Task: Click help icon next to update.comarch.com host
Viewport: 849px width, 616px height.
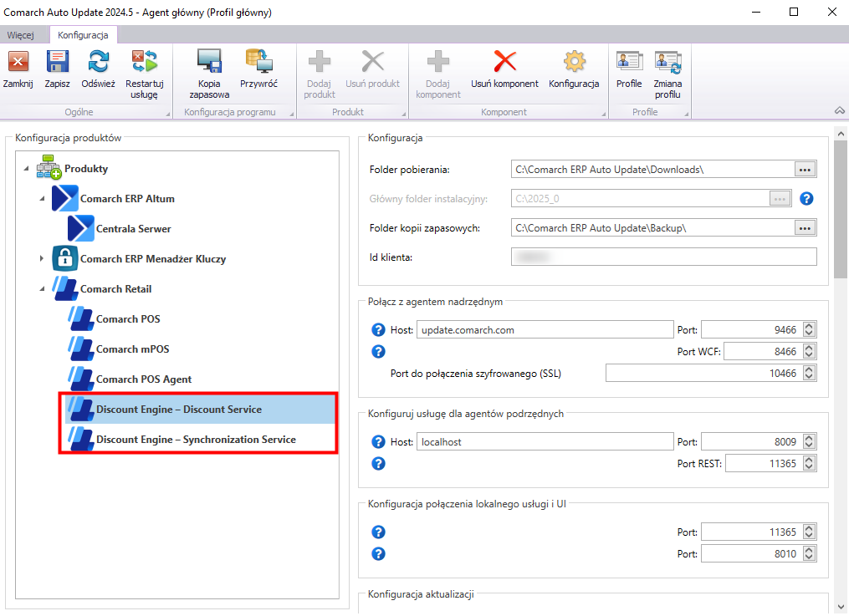Action: point(378,330)
